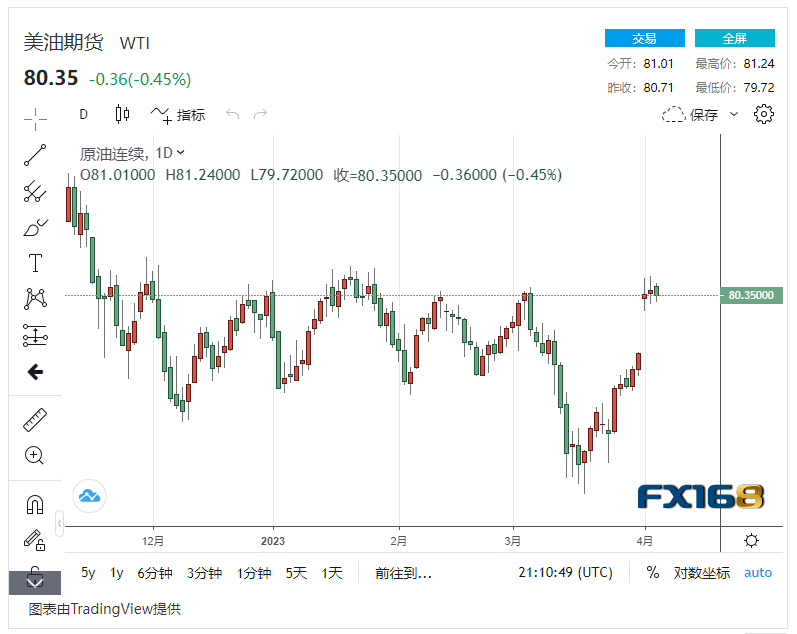The width and height of the screenshot is (797, 634).
Task: Switch to the 1天 range
Action: 332,573
